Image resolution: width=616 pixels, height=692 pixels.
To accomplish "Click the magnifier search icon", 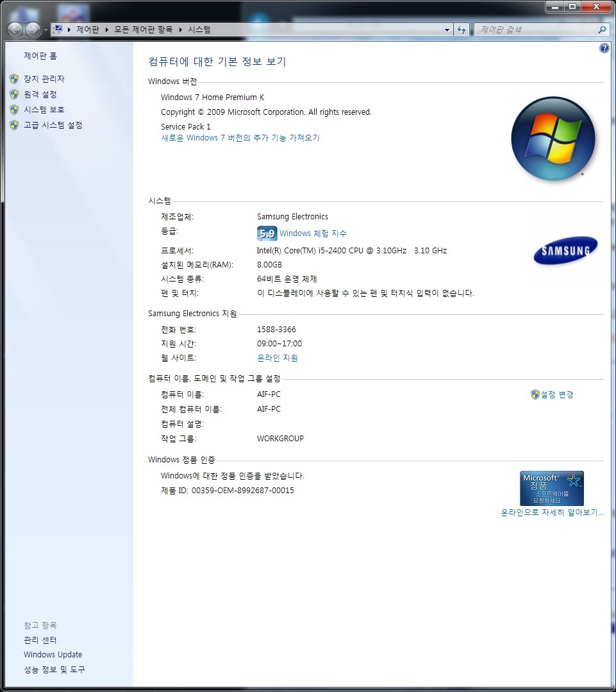I will click(x=602, y=30).
